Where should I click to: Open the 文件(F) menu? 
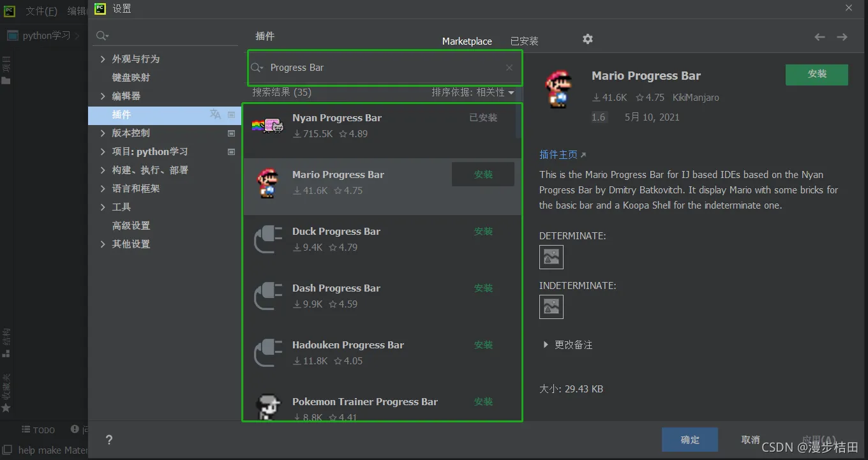(41, 11)
